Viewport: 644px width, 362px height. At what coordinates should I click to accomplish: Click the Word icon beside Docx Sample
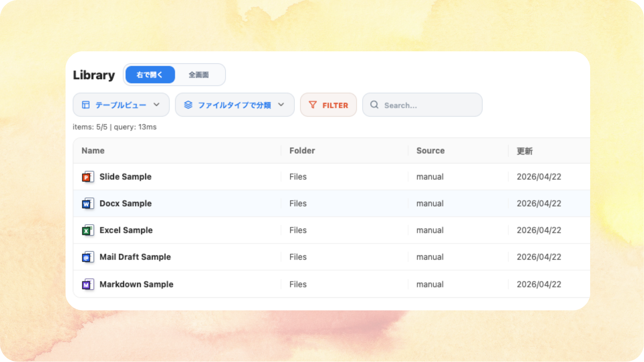coord(88,203)
